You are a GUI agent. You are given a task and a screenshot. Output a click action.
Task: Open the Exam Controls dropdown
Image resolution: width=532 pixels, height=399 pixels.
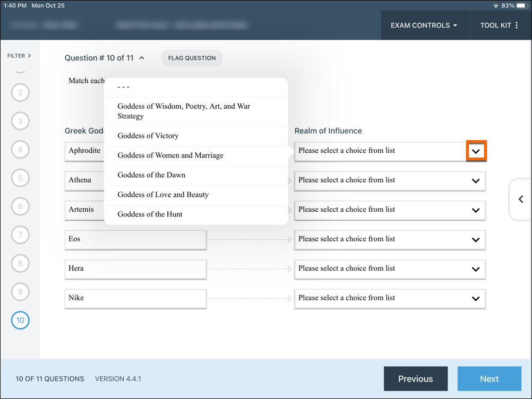425,25
